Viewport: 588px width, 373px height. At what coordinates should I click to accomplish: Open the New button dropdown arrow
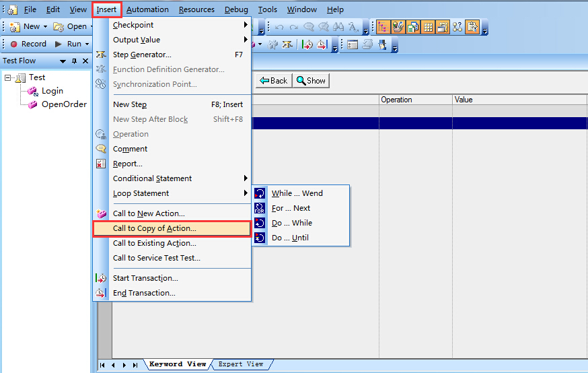(x=45, y=27)
